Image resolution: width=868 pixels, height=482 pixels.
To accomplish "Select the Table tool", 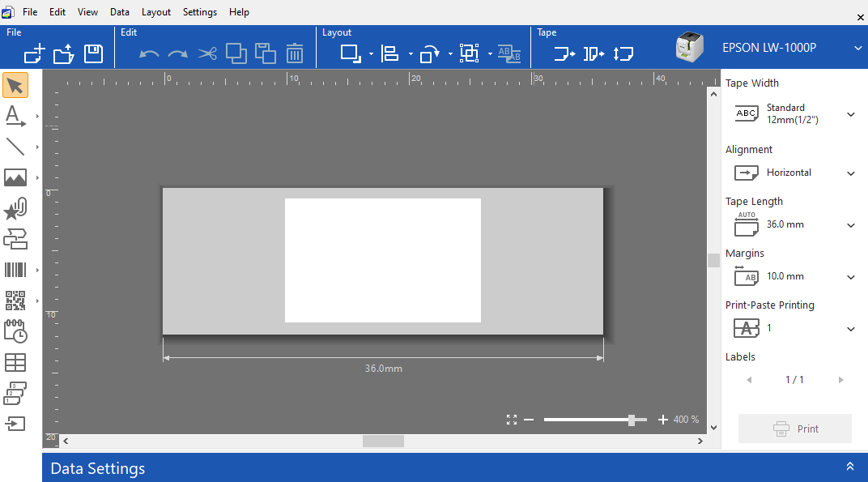I will tap(15, 362).
